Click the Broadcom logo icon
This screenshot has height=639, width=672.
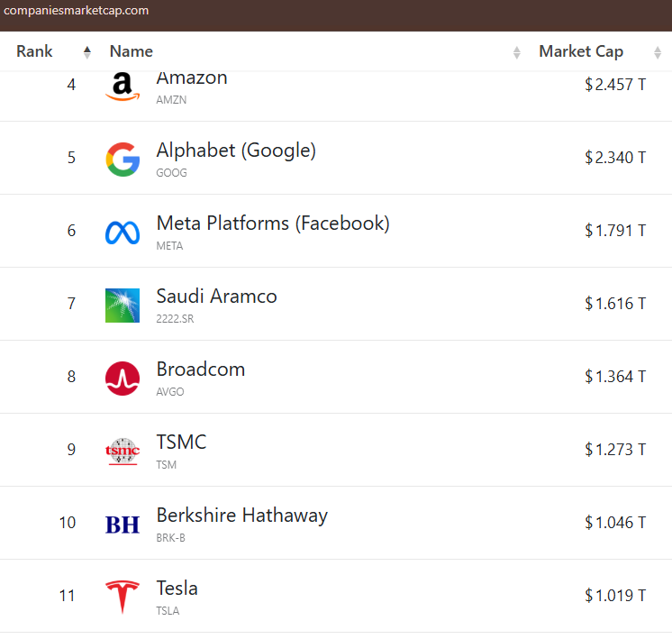123,379
